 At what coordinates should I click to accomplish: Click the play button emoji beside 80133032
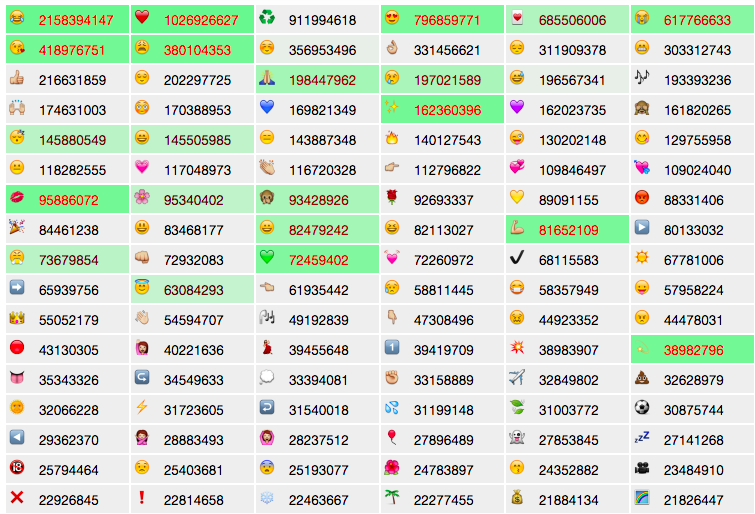(642, 227)
